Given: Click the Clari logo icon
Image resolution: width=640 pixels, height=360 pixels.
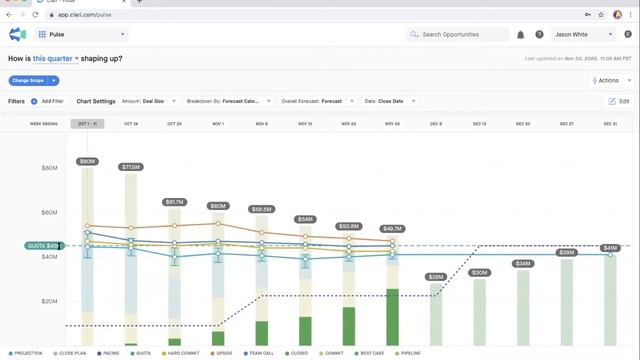Looking at the screenshot, I should (18, 34).
